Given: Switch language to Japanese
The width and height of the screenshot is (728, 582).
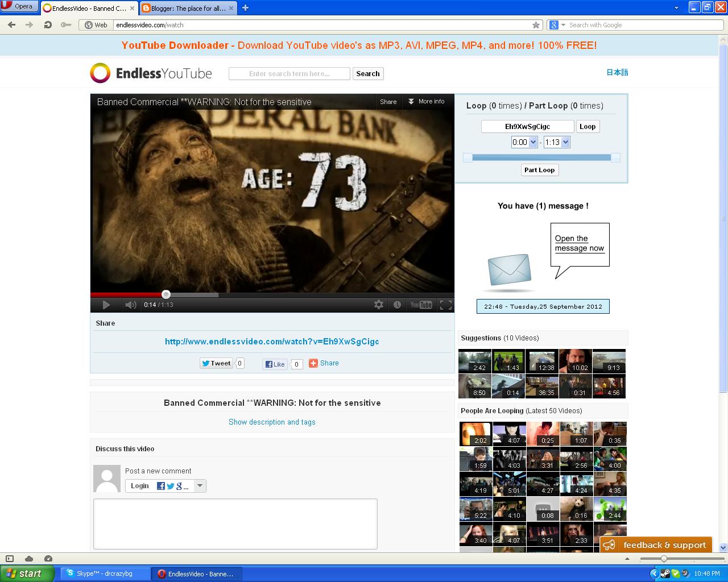Looking at the screenshot, I should tap(617, 72).
